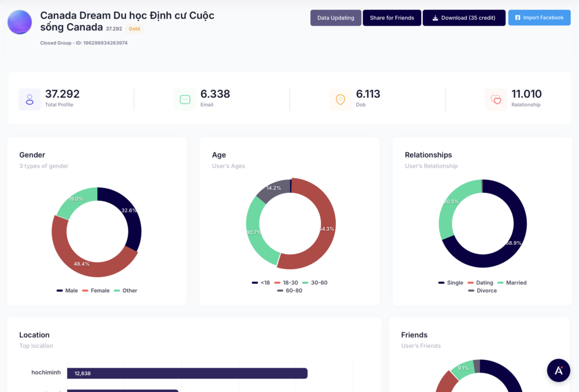
Task: Toggle the Female legend entry
Action: coord(96,290)
